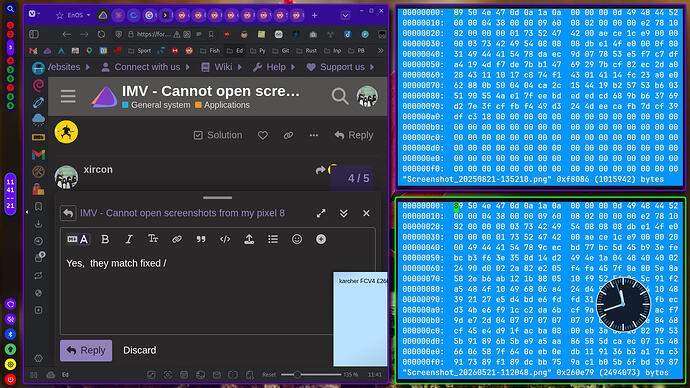
Task: Collapse the composer with the double chevron
Action: coord(344,213)
